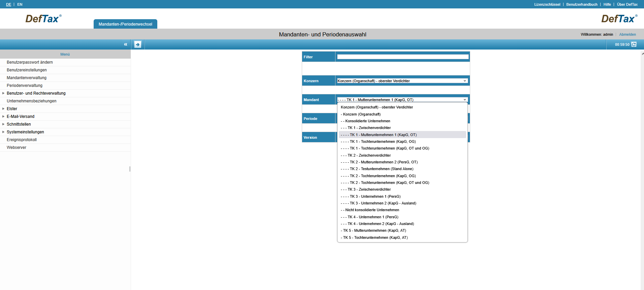Select option - Konzern (Organschaft)

click(x=402, y=114)
